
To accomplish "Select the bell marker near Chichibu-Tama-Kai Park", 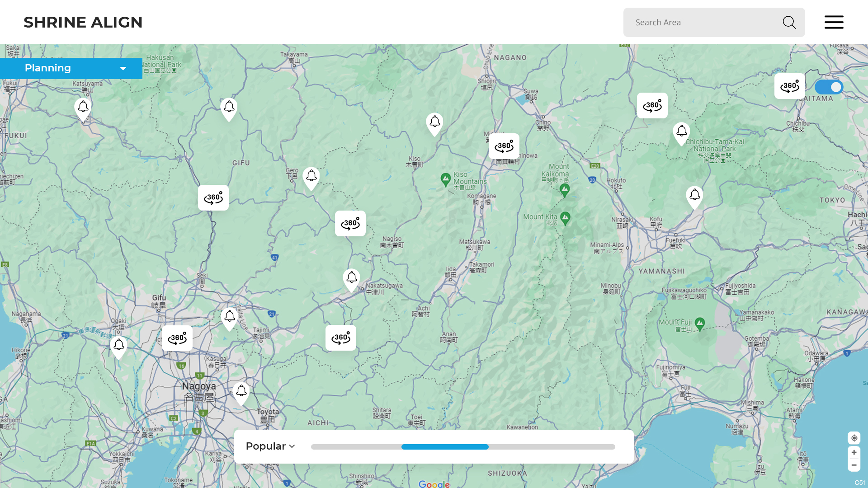I will pyautogui.click(x=681, y=132).
